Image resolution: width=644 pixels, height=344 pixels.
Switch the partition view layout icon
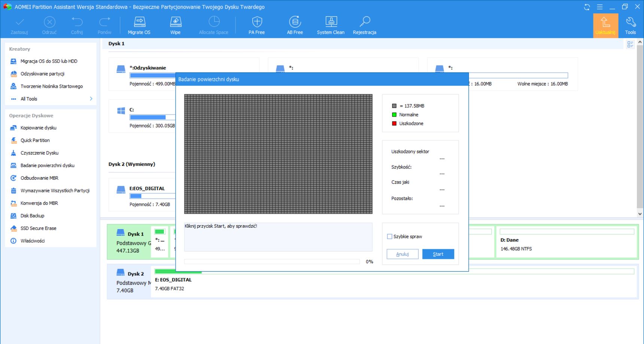630,44
